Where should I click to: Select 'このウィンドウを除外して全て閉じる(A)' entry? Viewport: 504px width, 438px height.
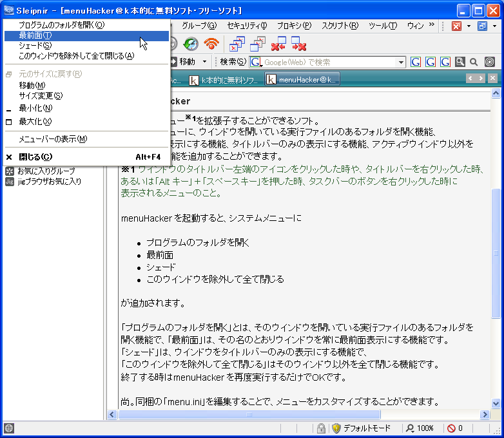pyautogui.click(x=86, y=56)
